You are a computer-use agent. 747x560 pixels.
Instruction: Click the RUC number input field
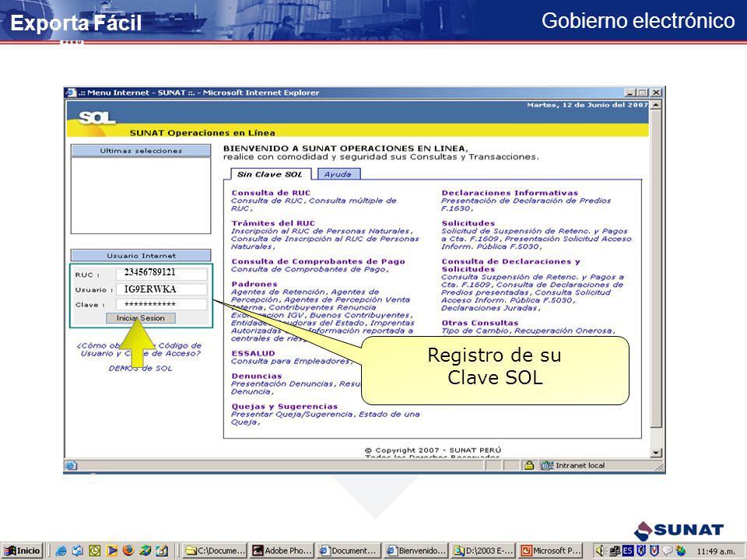(162, 273)
